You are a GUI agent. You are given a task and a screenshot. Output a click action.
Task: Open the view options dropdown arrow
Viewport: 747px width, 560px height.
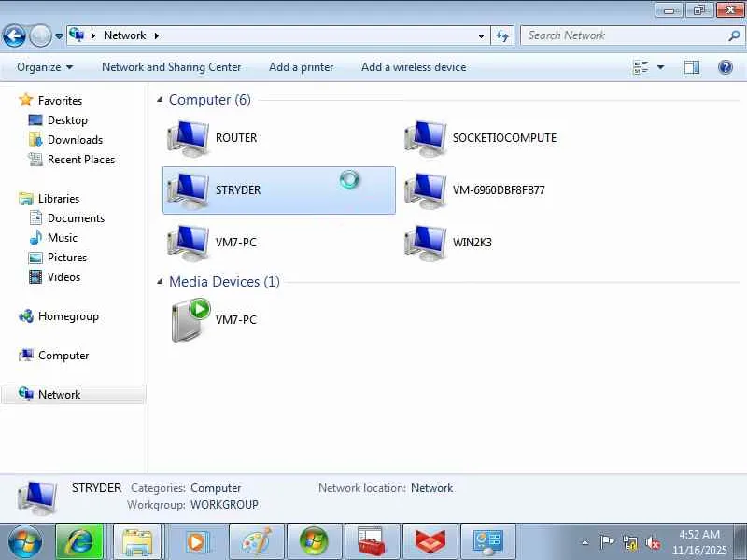(x=661, y=67)
